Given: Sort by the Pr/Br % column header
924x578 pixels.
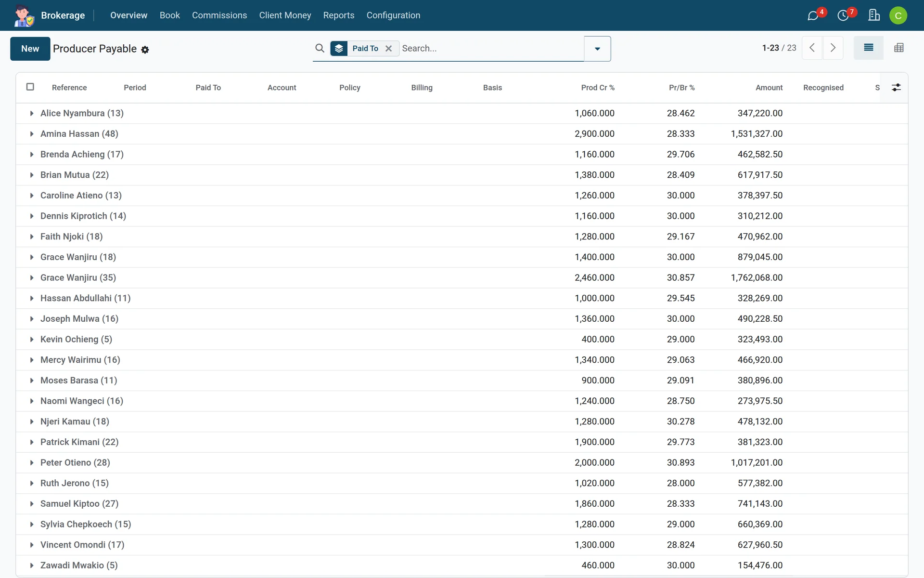Looking at the screenshot, I should coord(681,88).
